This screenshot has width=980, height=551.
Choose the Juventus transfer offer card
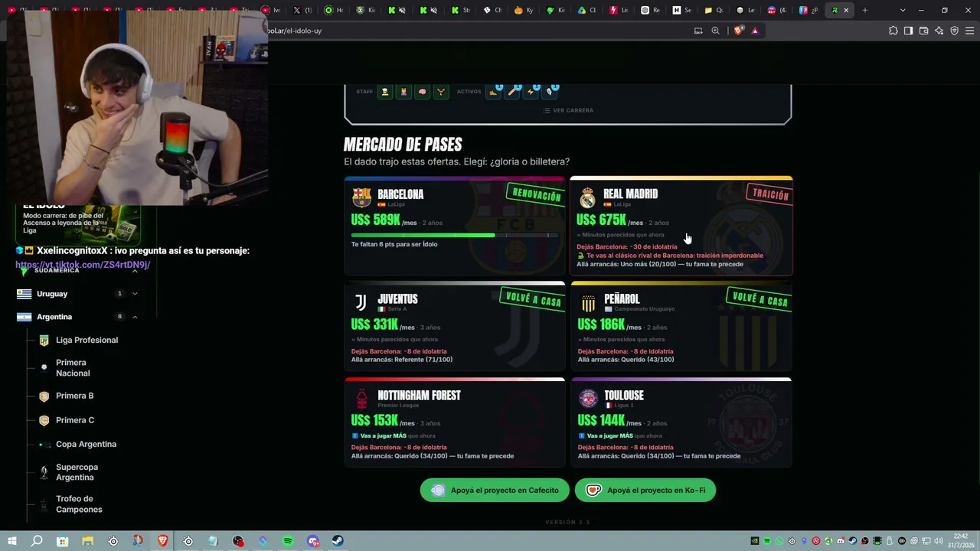[455, 327]
